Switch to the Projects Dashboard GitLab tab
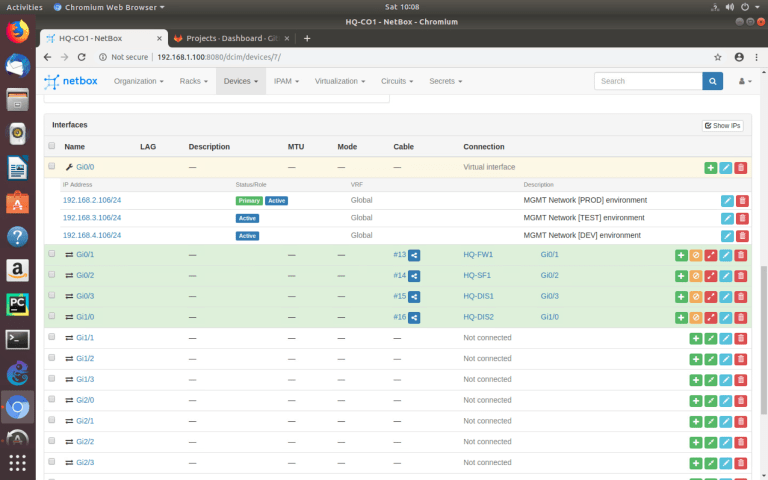768x480 pixels. [x=232, y=38]
